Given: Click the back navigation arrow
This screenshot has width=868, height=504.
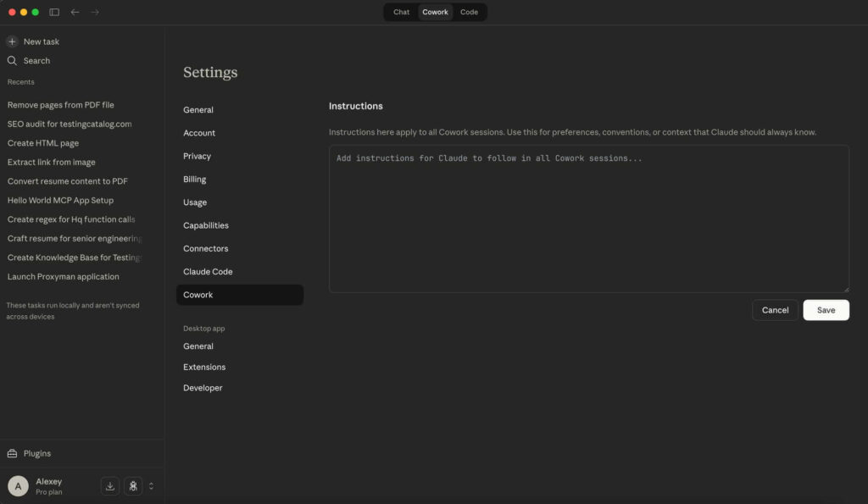Looking at the screenshot, I should tap(75, 12).
